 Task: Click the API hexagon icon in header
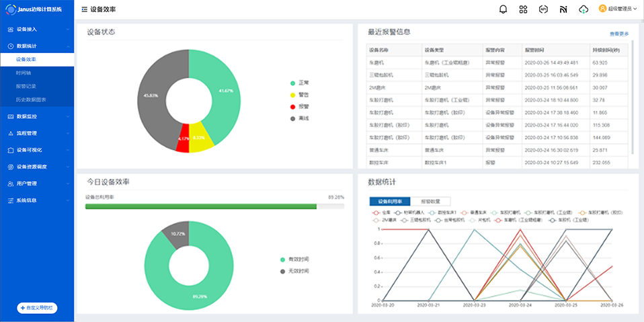(x=543, y=9)
